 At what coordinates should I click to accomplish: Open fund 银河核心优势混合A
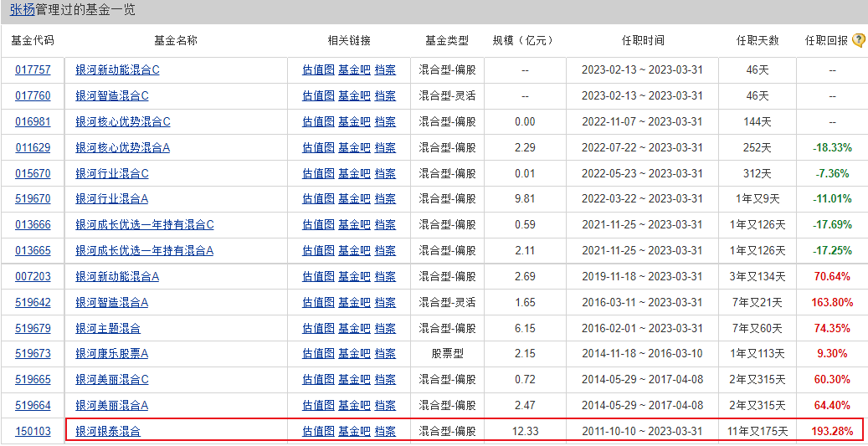click(123, 147)
